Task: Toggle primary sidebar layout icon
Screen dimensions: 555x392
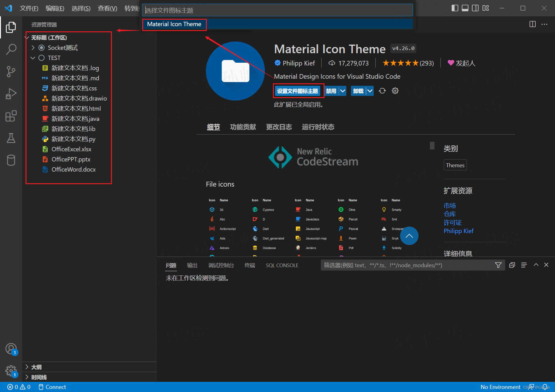Action: (x=455, y=8)
